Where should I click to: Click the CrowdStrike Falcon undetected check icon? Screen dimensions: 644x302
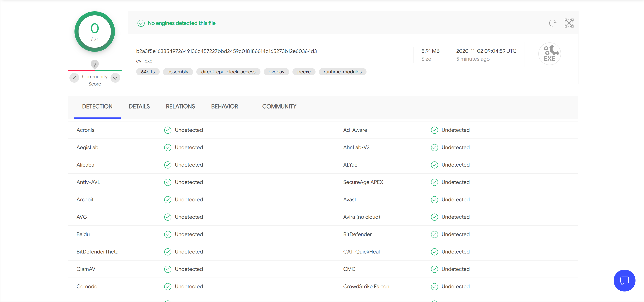434,286
